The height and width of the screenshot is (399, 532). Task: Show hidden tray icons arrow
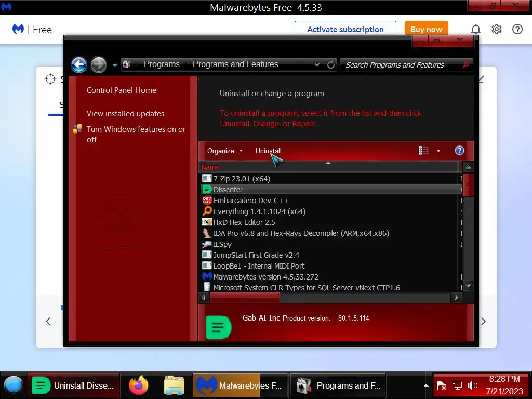click(x=426, y=385)
